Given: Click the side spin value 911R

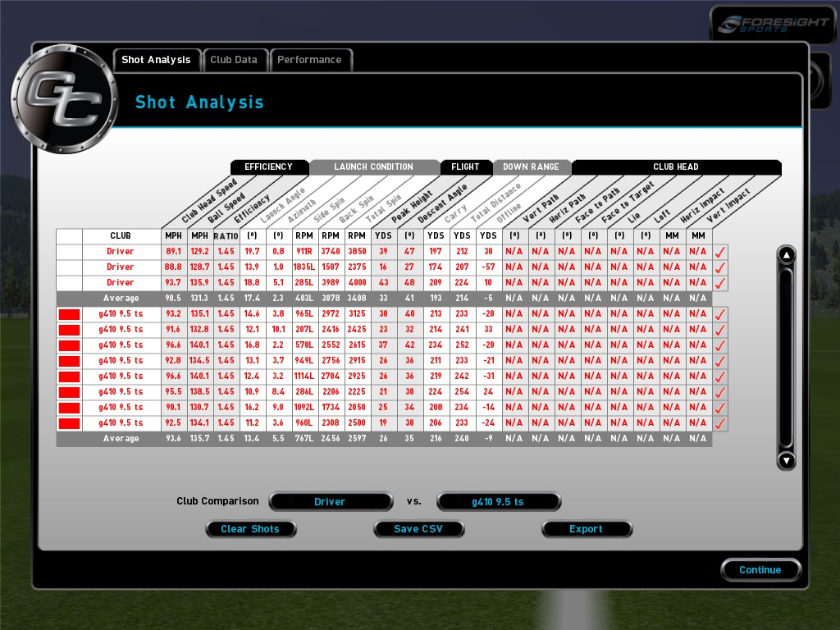Looking at the screenshot, I should [x=304, y=252].
